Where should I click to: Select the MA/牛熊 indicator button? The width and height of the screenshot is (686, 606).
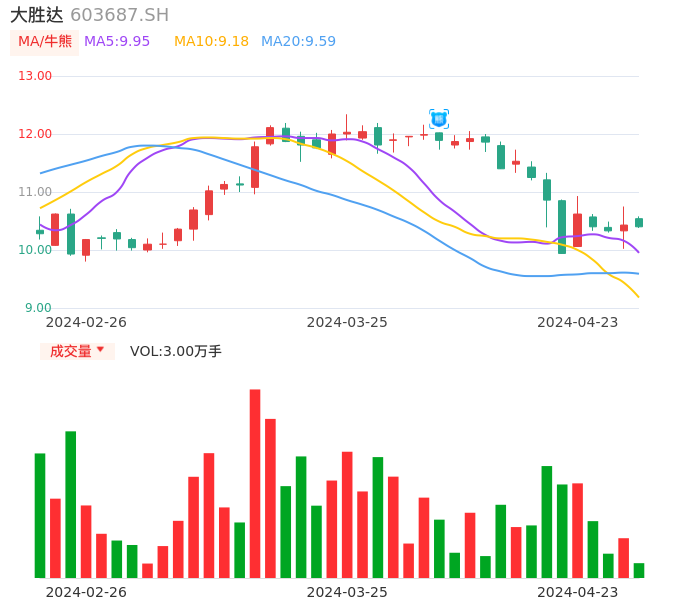44,42
